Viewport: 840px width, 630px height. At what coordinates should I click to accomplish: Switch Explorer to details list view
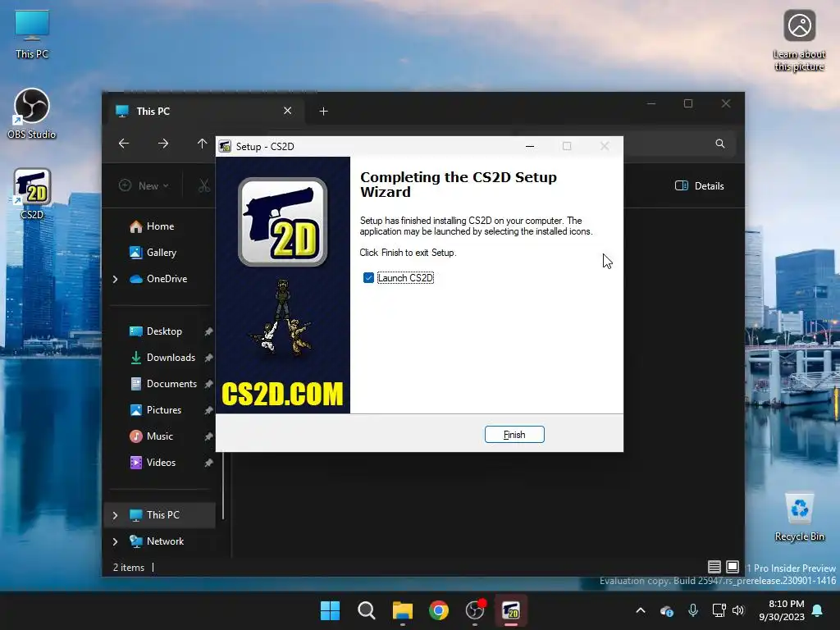(x=714, y=567)
